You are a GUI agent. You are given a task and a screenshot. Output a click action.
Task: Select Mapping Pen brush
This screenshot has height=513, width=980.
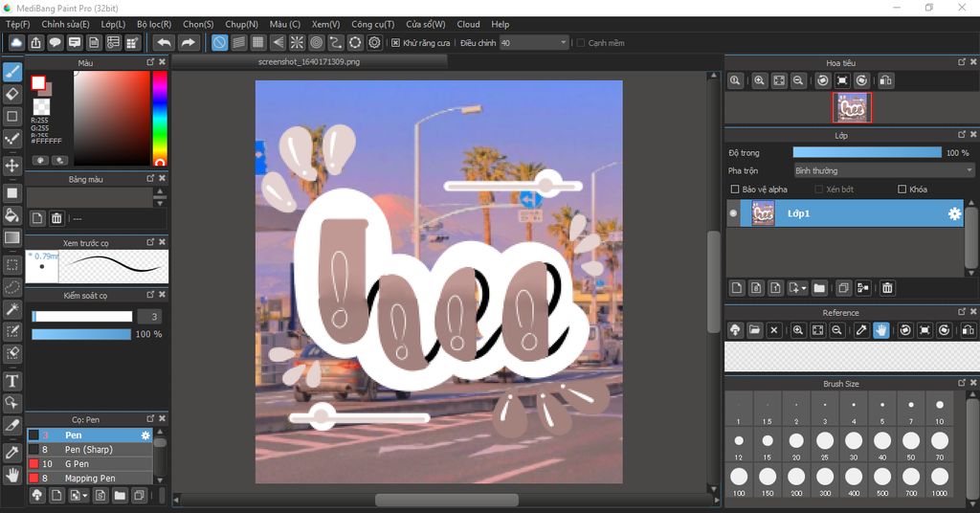point(89,479)
